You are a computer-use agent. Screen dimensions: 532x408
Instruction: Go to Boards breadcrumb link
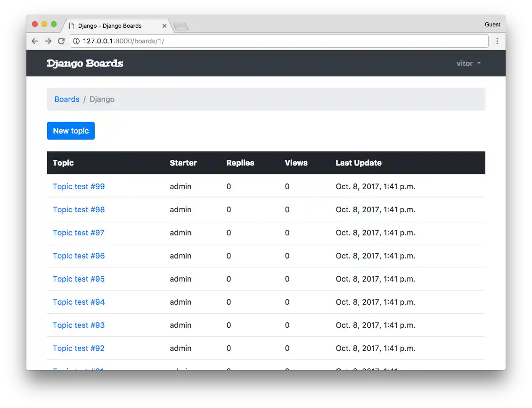[67, 99]
